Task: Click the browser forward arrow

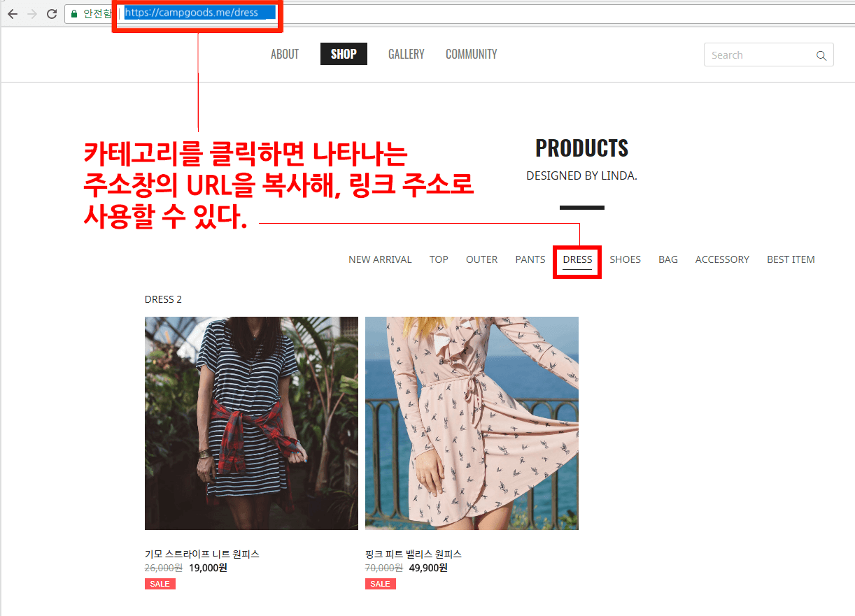Action: tap(31, 13)
